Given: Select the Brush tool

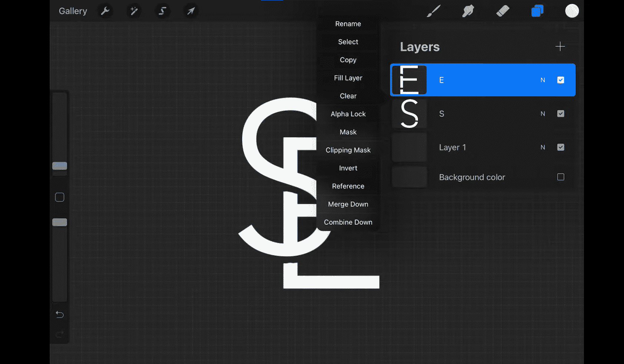Looking at the screenshot, I should pyautogui.click(x=433, y=11).
